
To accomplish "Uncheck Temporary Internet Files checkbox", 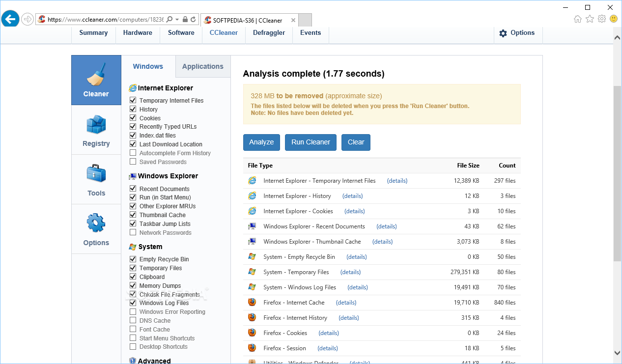I will coord(133,100).
